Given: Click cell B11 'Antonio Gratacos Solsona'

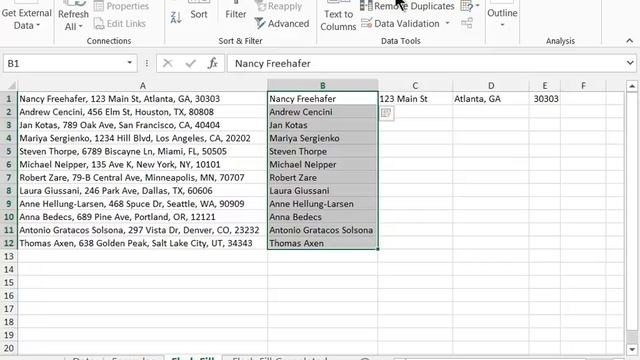Looking at the screenshot, I should coord(322,230).
